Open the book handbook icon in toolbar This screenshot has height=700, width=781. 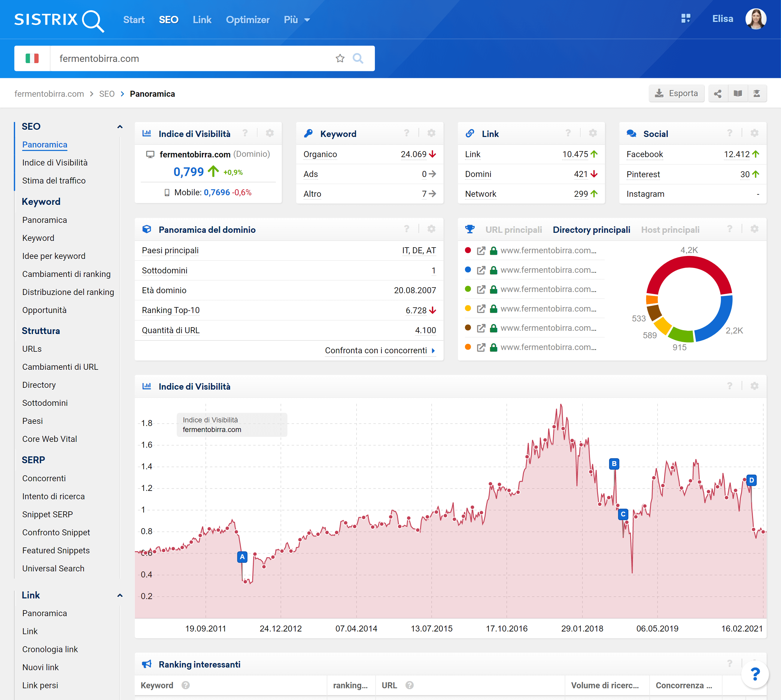737,93
